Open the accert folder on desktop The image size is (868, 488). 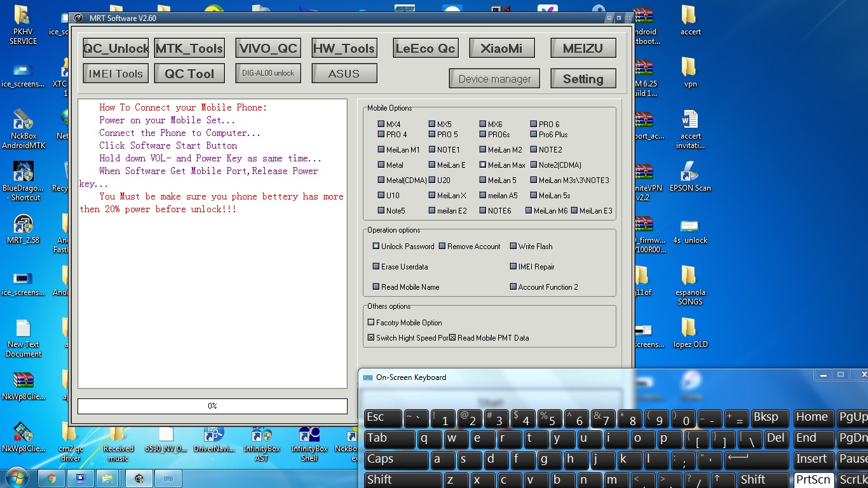690,20
